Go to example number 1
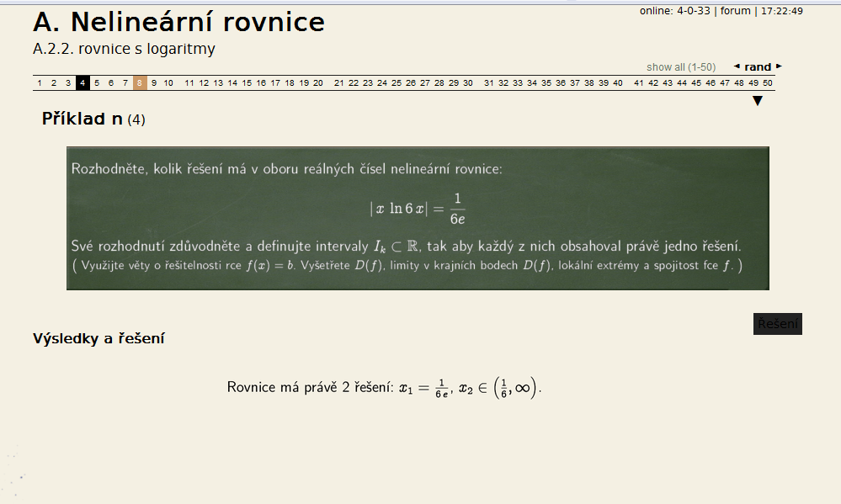 [40, 82]
